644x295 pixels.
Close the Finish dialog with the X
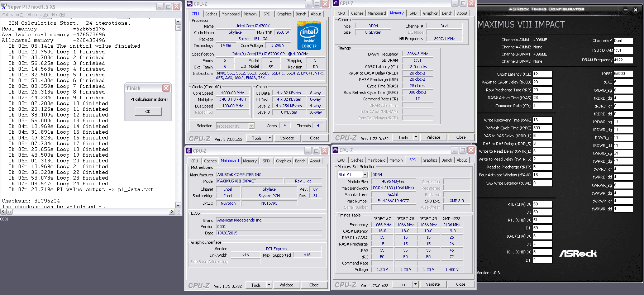click(166, 88)
